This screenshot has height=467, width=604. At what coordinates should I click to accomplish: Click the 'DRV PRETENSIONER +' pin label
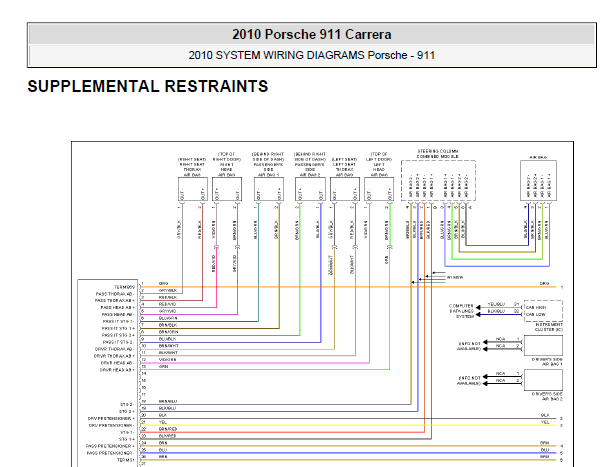pyautogui.click(x=111, y=418)
